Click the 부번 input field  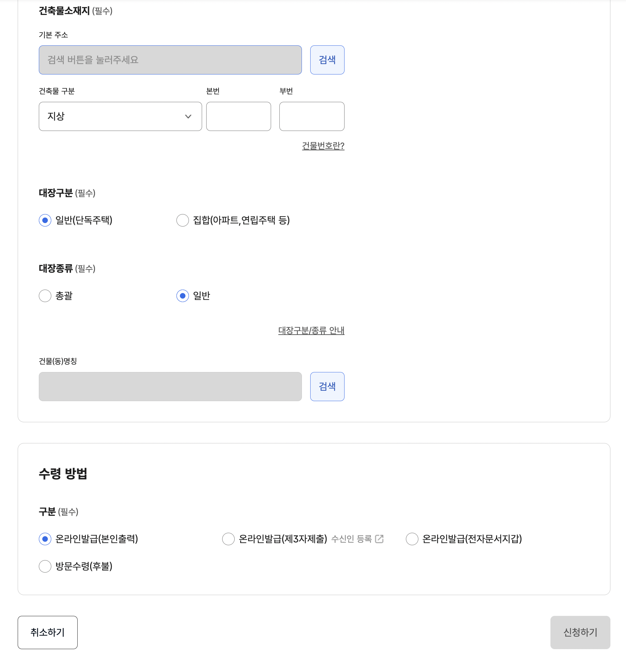[x=312, y=116]
